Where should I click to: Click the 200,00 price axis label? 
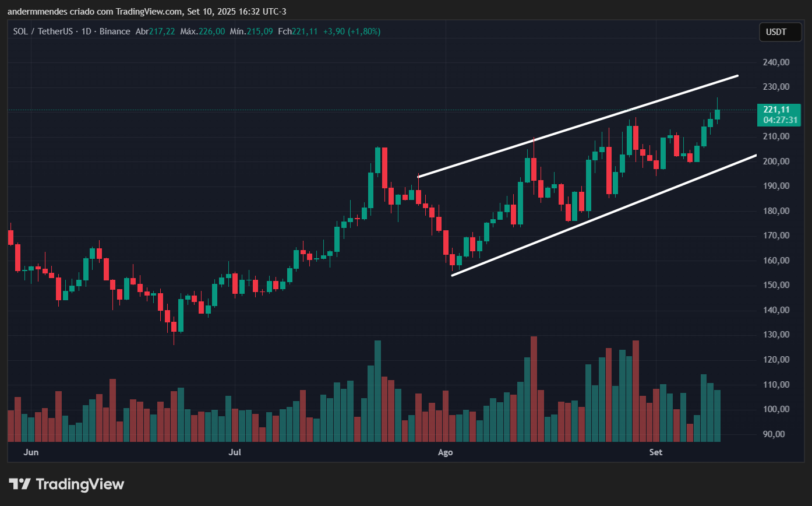coord(775,161)
